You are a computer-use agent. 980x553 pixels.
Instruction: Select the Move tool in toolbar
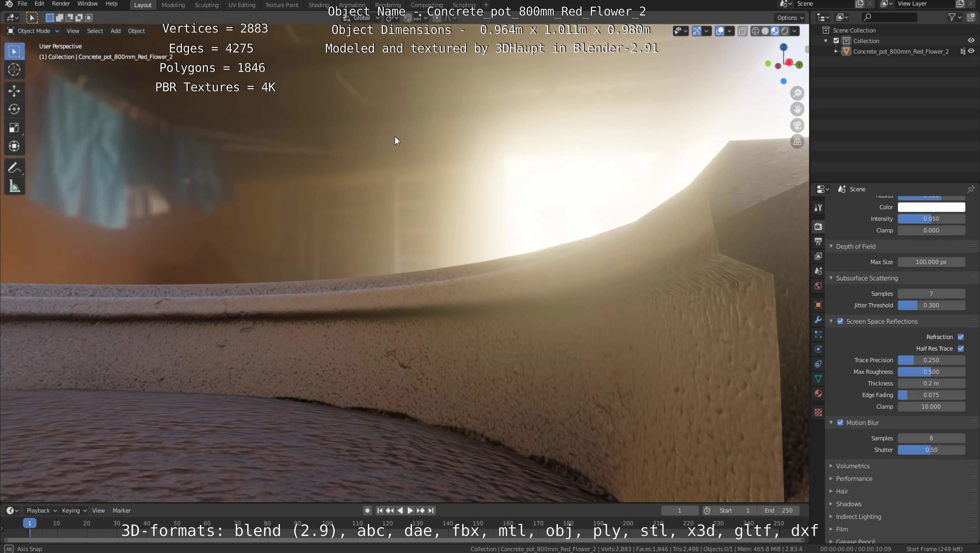(x=14, y=90)
